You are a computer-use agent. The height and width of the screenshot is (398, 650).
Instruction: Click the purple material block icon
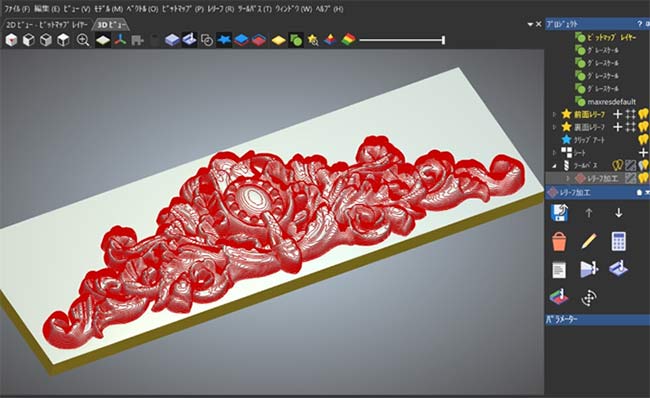tap(172, 40)
